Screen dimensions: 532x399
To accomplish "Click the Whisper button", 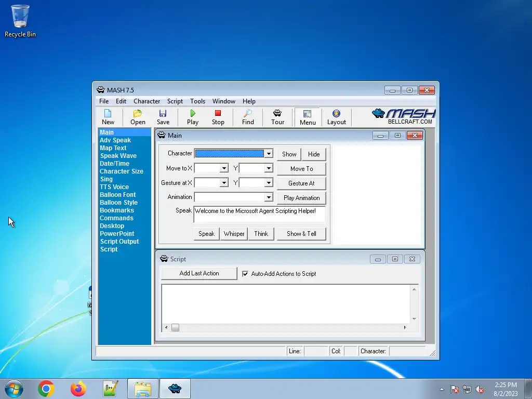I will [234, 234].
